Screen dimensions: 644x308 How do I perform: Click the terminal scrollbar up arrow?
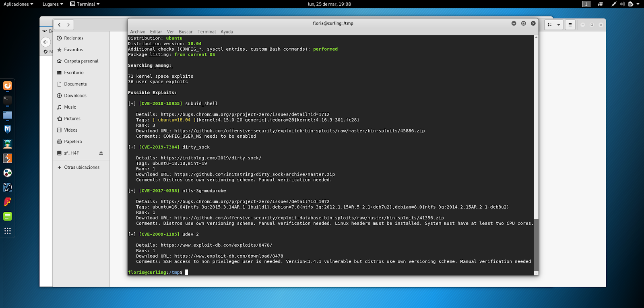[x=536, y=37]
